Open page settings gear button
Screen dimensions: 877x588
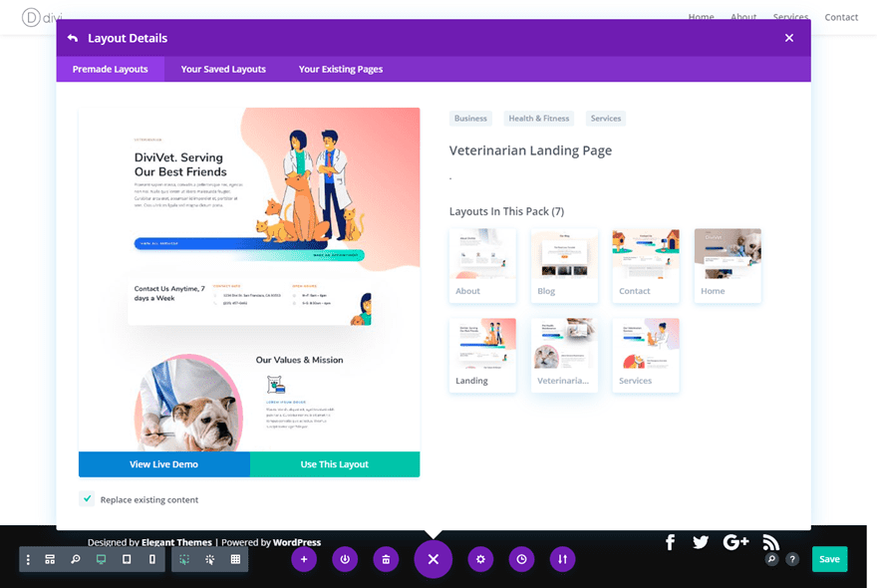click(x=480, y=559)
